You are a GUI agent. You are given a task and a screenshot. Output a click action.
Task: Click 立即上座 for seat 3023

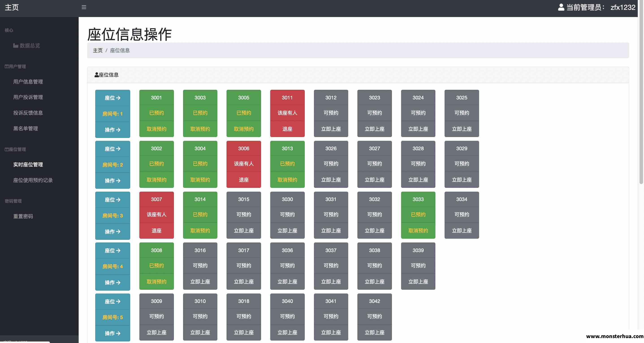click(374, 129)
